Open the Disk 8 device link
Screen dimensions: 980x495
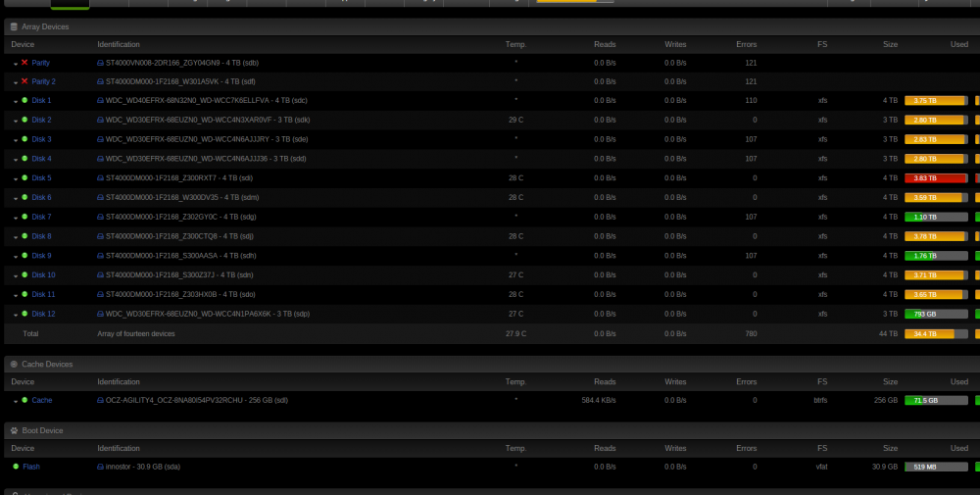[41, 236]
